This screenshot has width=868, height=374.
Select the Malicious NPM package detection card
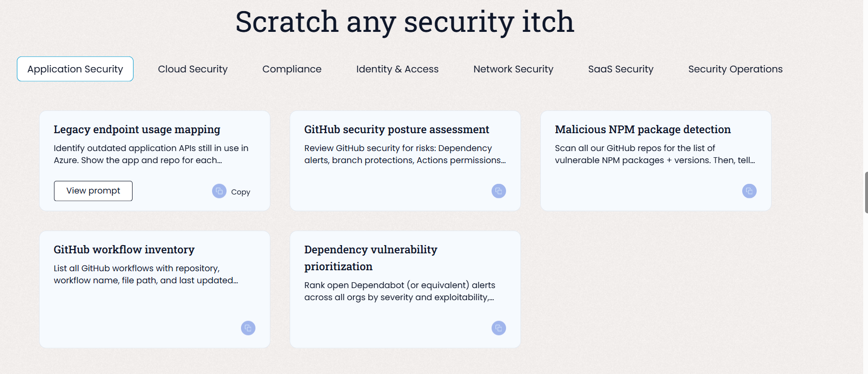tap(642, 129)
